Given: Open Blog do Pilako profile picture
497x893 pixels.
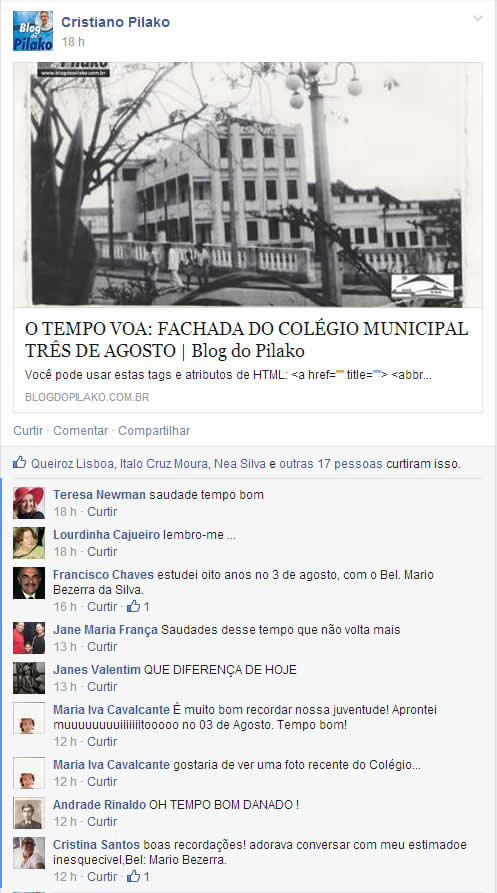Looking at the screenshot, I should (33, 31).
